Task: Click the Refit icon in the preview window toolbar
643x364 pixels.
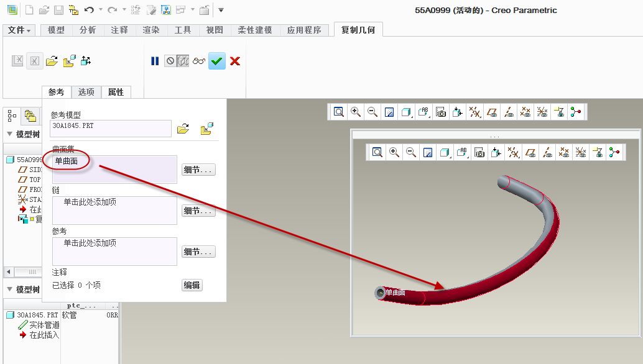Action: [377, 152]
